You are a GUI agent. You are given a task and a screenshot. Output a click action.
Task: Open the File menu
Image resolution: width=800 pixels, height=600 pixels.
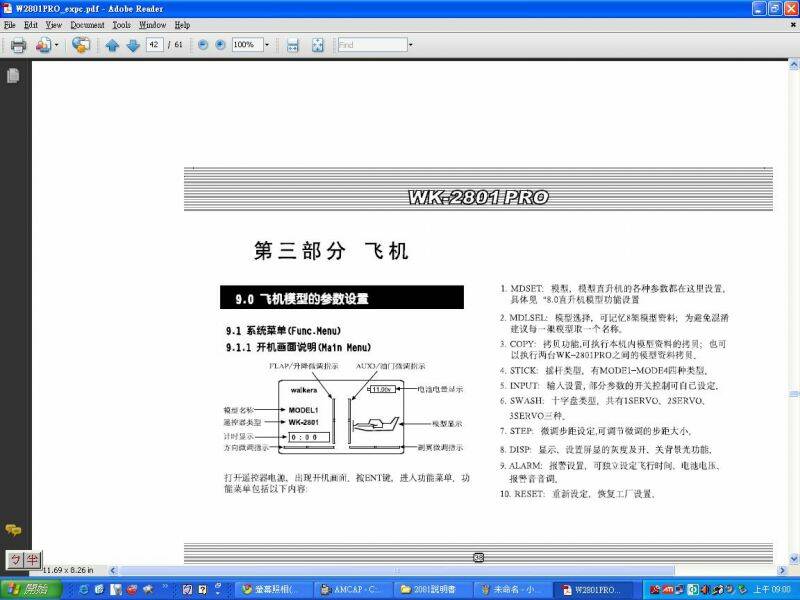(x=10, y=25)
